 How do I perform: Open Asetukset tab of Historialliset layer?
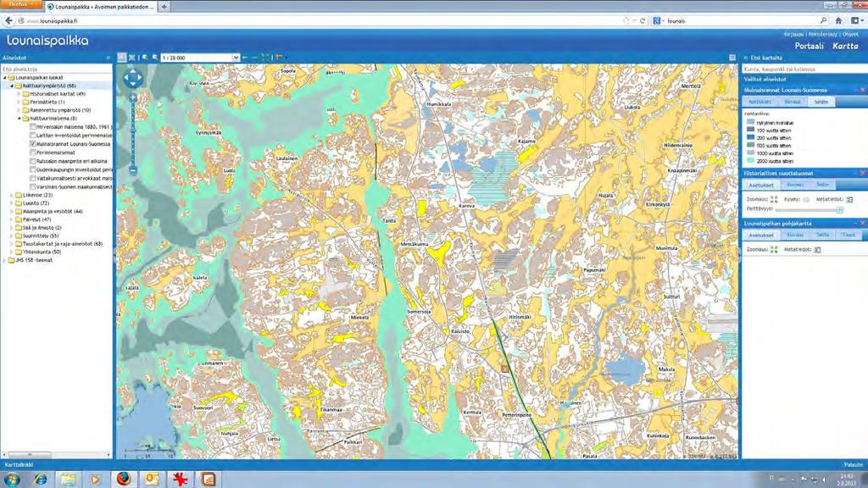(761, 185)
